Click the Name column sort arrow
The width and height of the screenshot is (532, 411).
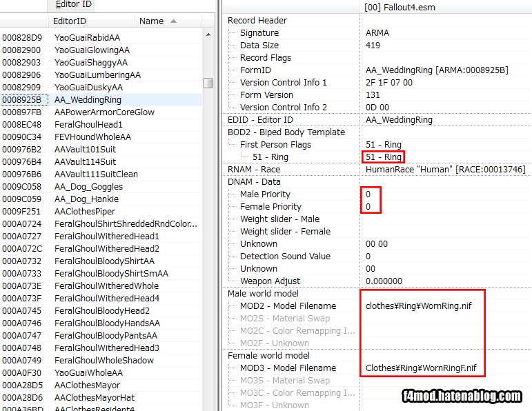coord(173,21)
